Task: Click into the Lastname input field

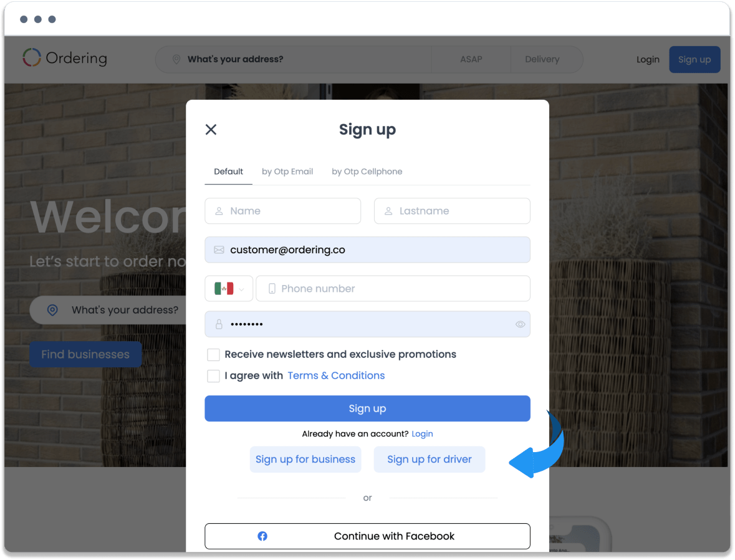Action: (x=453, y=211)
